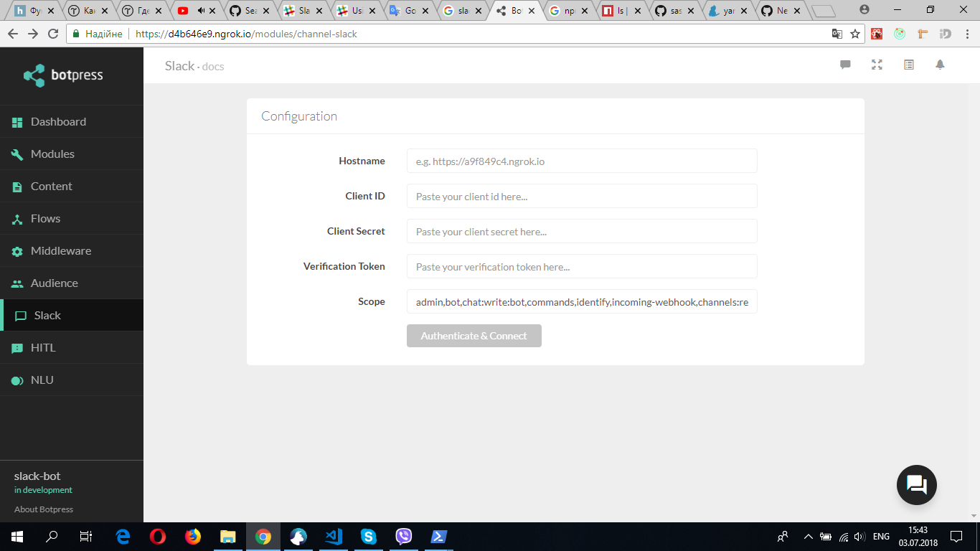Open the Flows editor
The height and width of the screenshot is (551, 980).
(x=47, y=218)
